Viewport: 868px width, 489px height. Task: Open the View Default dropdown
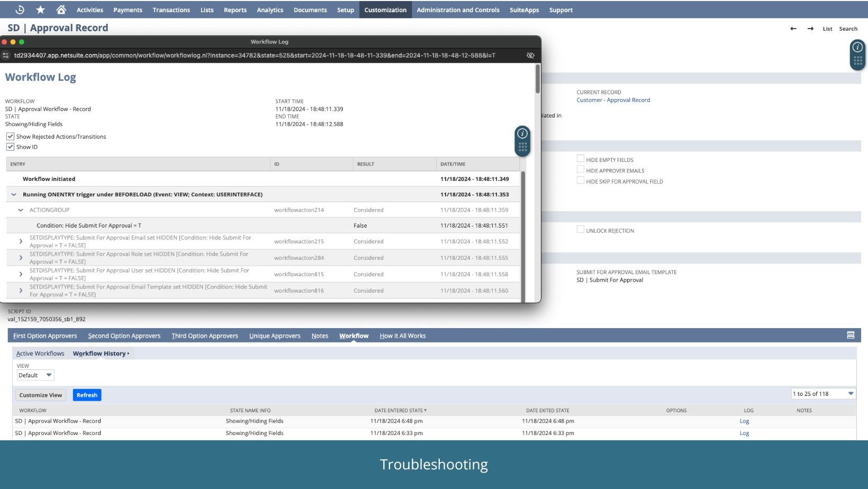(35, 375)
